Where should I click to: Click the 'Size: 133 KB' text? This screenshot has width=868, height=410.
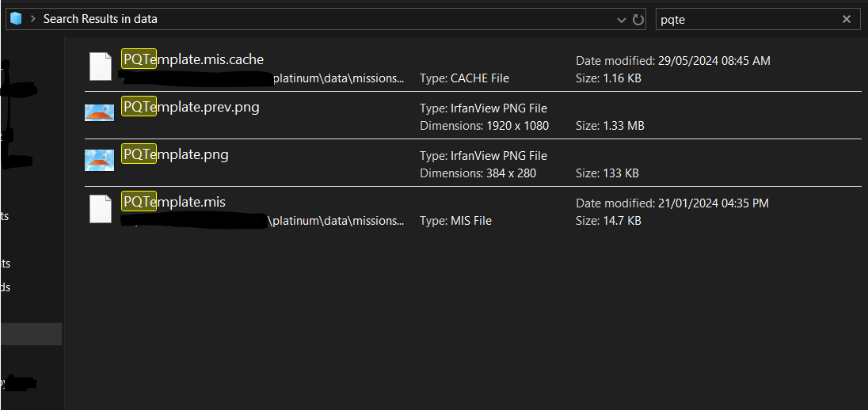point(607,173)
